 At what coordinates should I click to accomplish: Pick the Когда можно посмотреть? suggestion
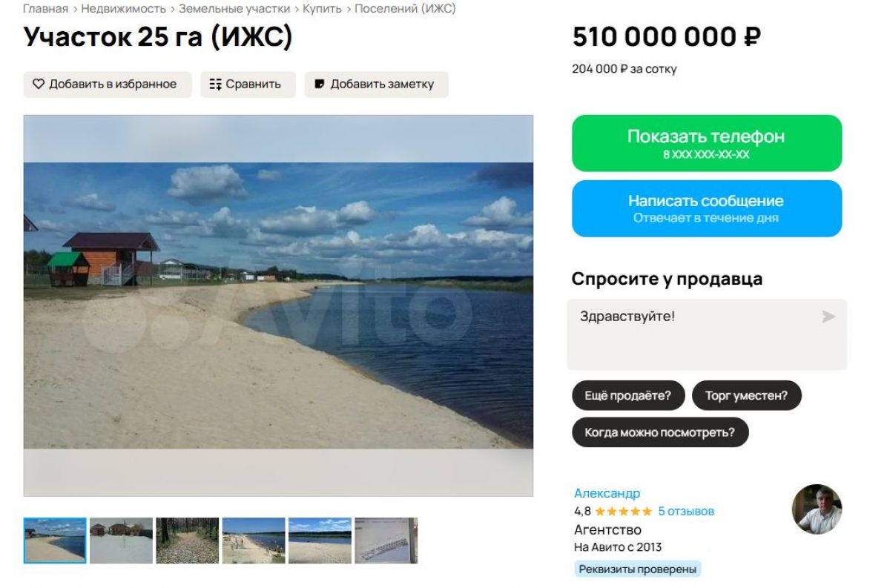click(x=660, y=432)
